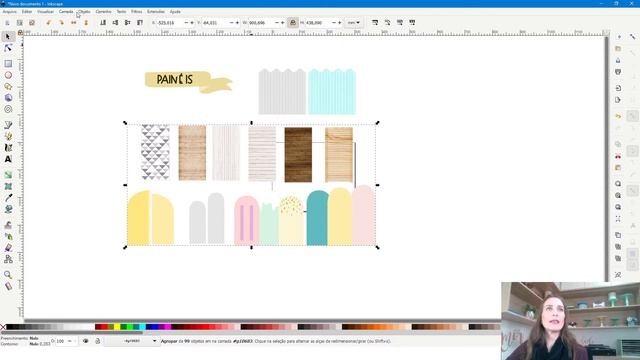The height and width of the screenshot is (360, 640).
Task: Open the Camada menu
Action: pyautogui.click(x=66, y=12)
